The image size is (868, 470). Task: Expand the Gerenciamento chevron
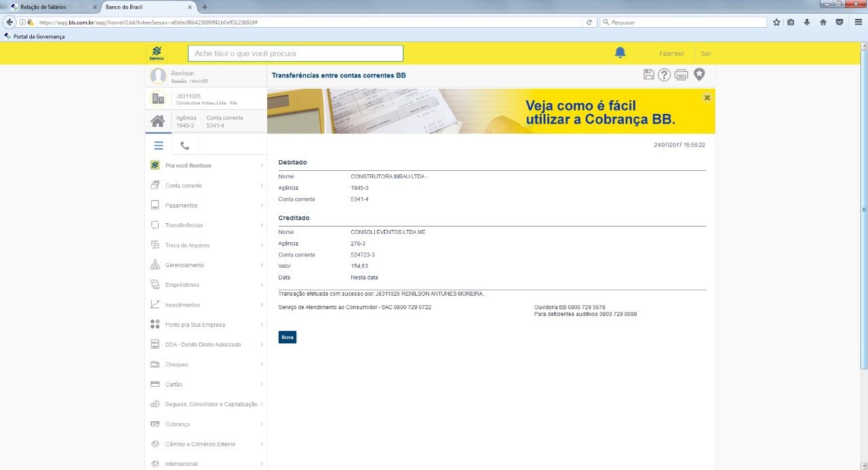(x=262, y=265)
